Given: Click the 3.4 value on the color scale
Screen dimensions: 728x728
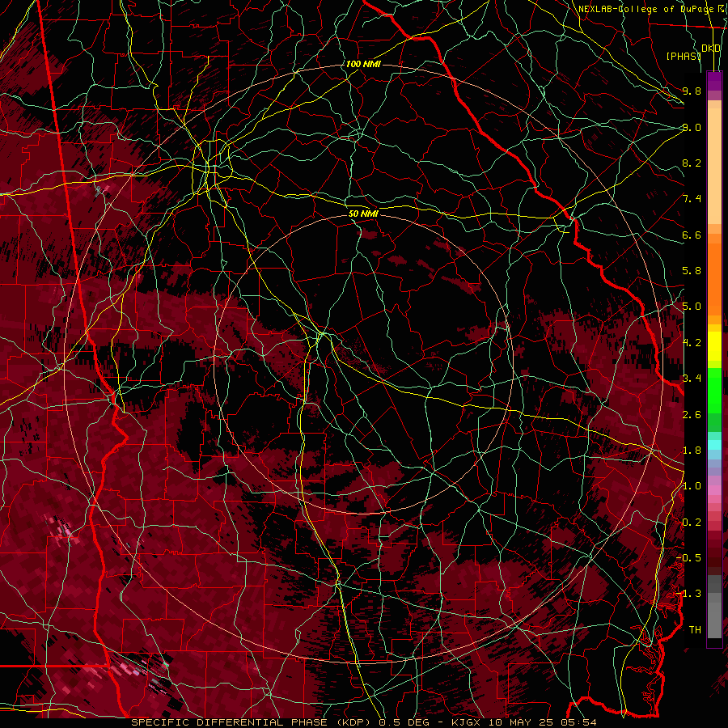Looking at the screenshot, I should 692,379.
